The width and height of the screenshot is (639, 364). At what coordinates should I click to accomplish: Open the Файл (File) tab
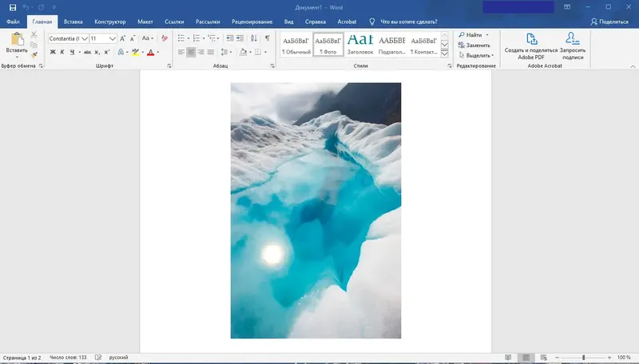tap(13, 22)
